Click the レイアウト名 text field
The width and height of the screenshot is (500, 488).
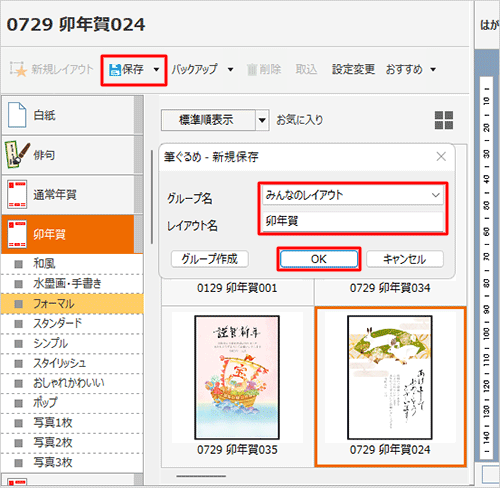pyautogui.click(x=353, y=221)
